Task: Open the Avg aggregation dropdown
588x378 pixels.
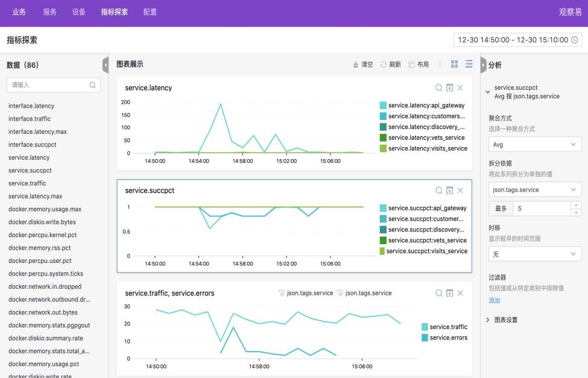Action: tap(535, 144)
